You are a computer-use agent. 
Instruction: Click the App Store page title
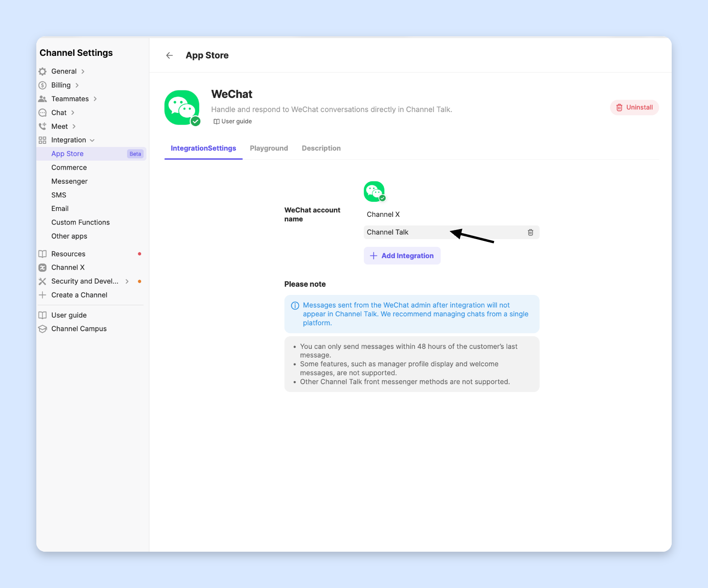pyautogui.click(x=207, y=55)
